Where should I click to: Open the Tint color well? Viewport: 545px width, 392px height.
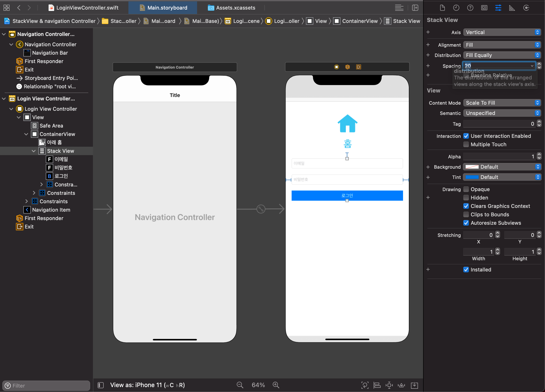472,177
